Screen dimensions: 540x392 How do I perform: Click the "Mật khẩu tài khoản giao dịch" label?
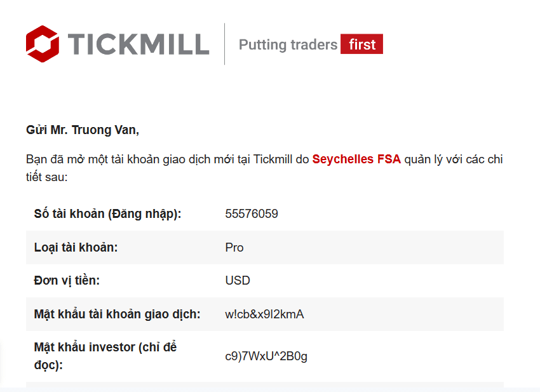click(x=117, y=314)
